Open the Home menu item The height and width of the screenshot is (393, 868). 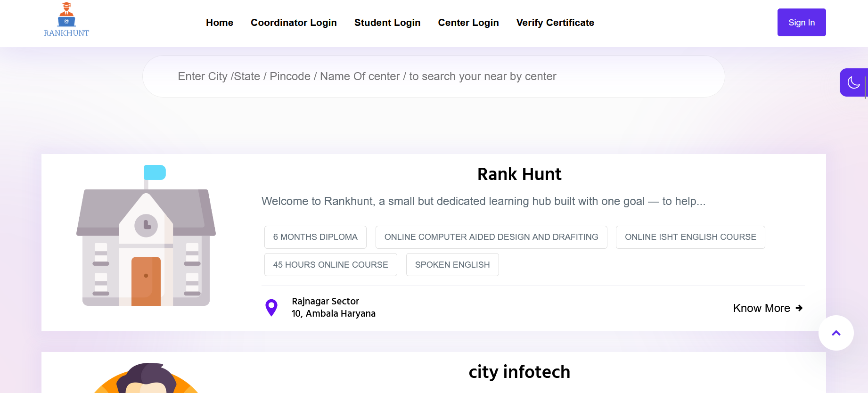(x=220, y=23)
